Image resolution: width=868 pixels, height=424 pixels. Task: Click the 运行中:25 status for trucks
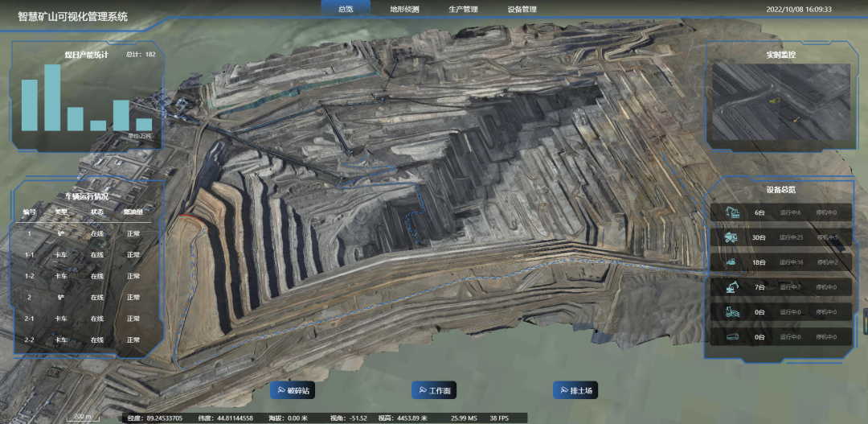pos(791,237)
